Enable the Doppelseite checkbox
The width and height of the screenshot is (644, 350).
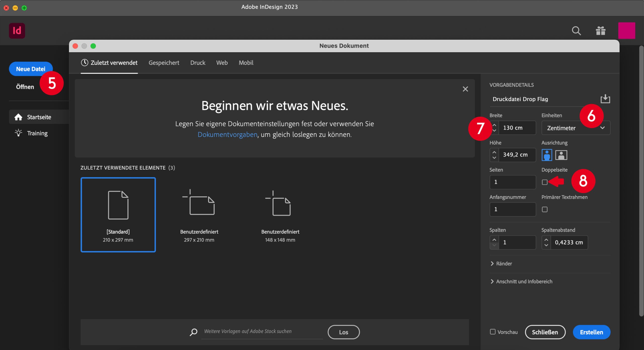(545, 182)
